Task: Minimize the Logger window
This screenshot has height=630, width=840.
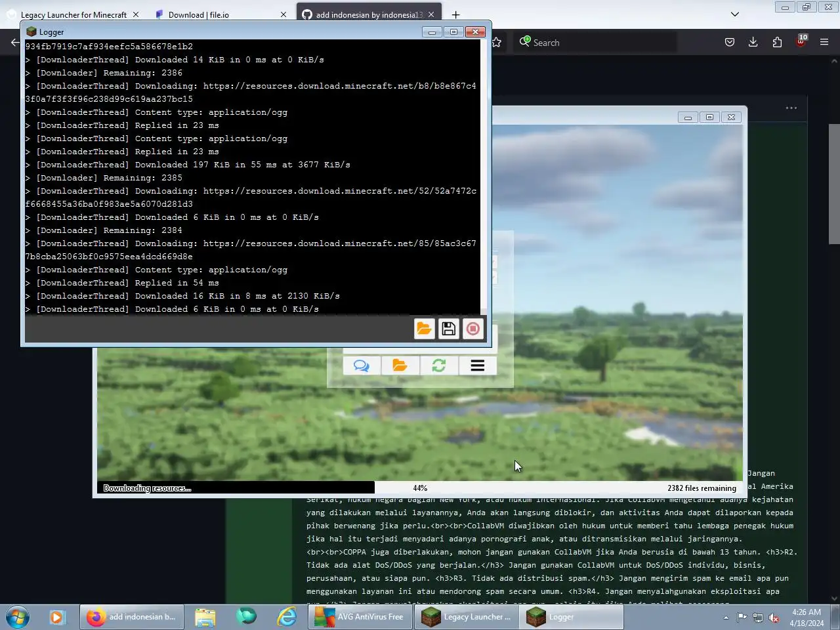Action: pos(432,31)
